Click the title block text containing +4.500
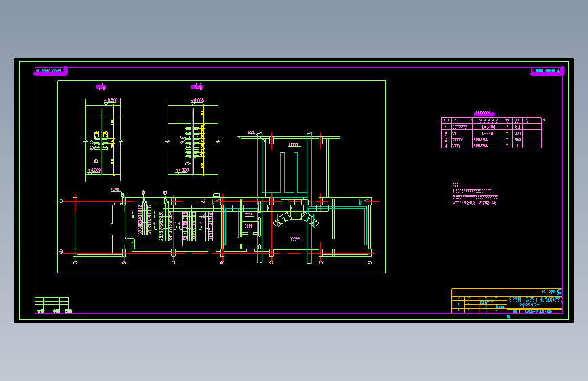Image resolution: width=588 pixels, height=381 pixels. [534, 300]
